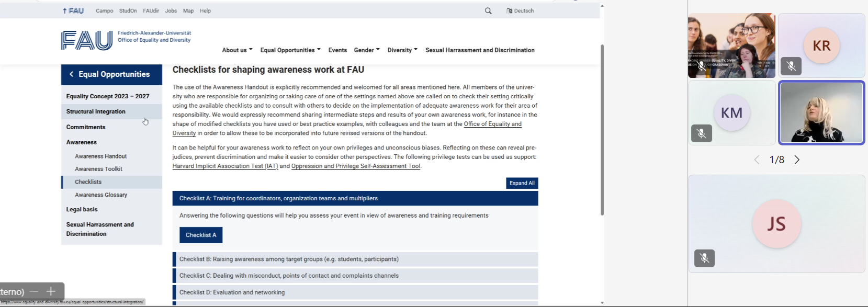The image size is (868, 307).
Task: Expand Checklist B: Raising awareness section
Action: click(x=289, y=259)
